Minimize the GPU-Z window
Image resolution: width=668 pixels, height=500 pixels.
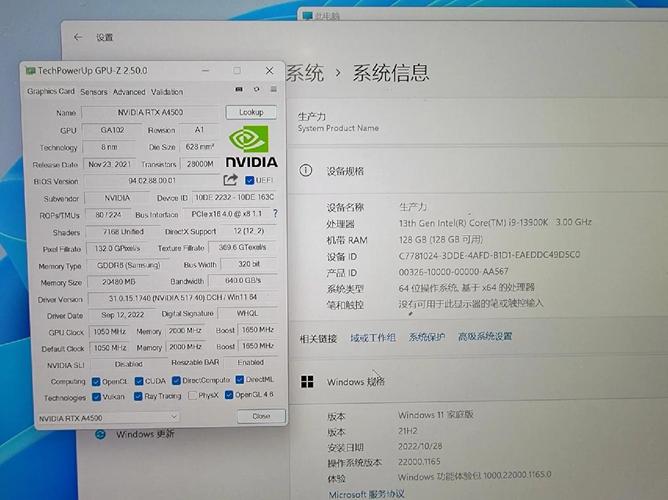coord(205,70)
